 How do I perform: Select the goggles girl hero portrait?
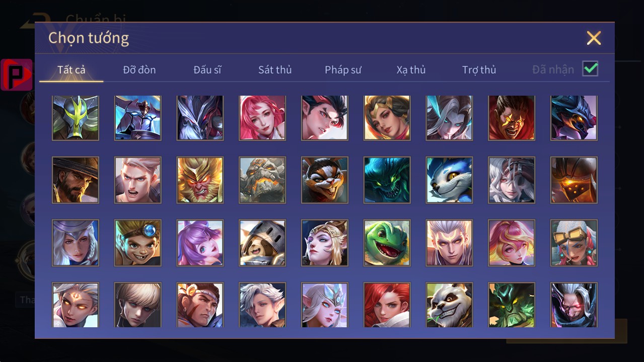(574, 243)
